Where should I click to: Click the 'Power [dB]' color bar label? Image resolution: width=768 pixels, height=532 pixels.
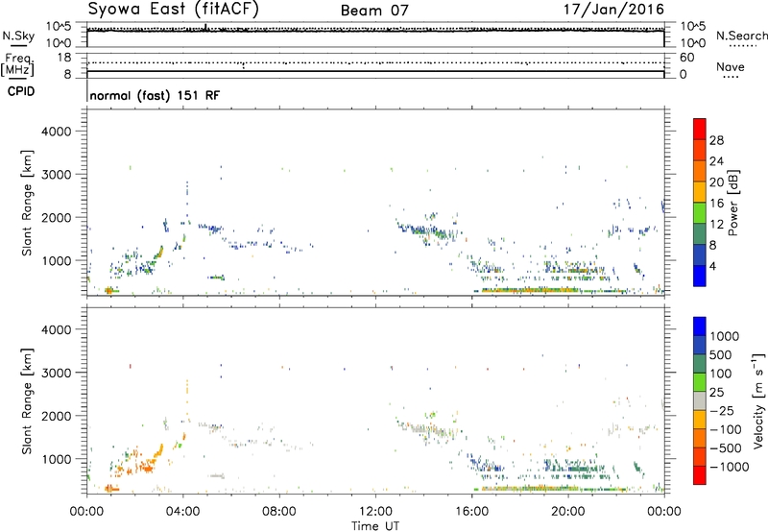click(733, 203)
